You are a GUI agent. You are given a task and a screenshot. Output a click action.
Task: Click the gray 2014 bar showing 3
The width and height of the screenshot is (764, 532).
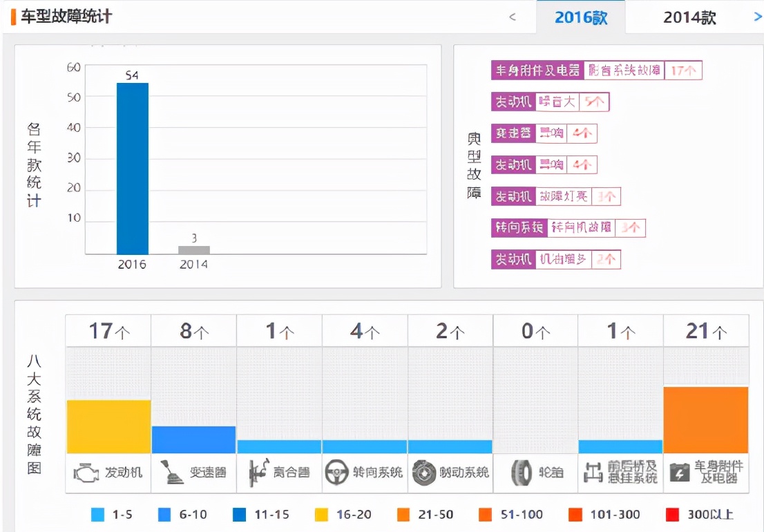(194, 250)
